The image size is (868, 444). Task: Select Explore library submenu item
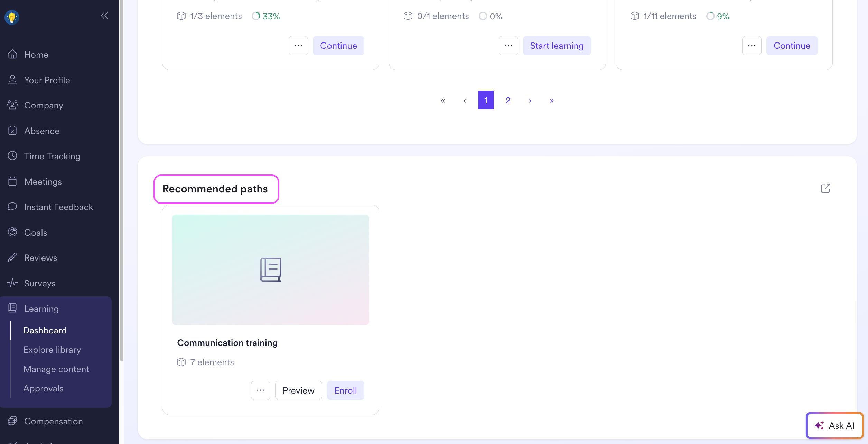coord(52,350)
